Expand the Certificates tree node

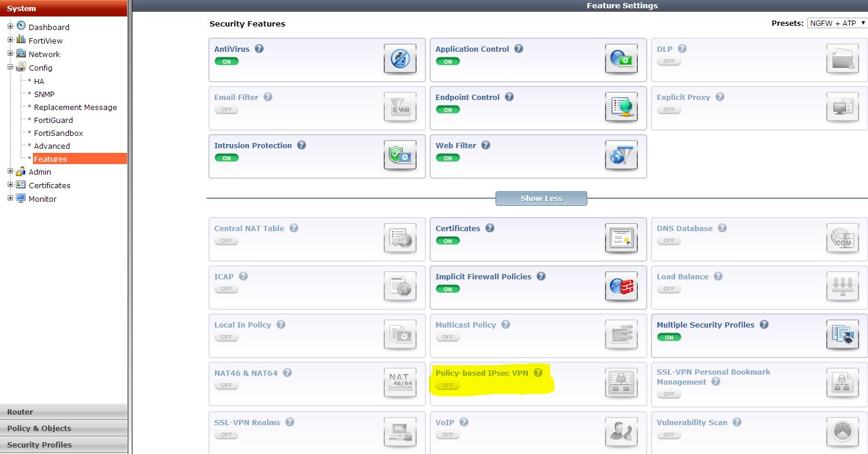point(10,185)
